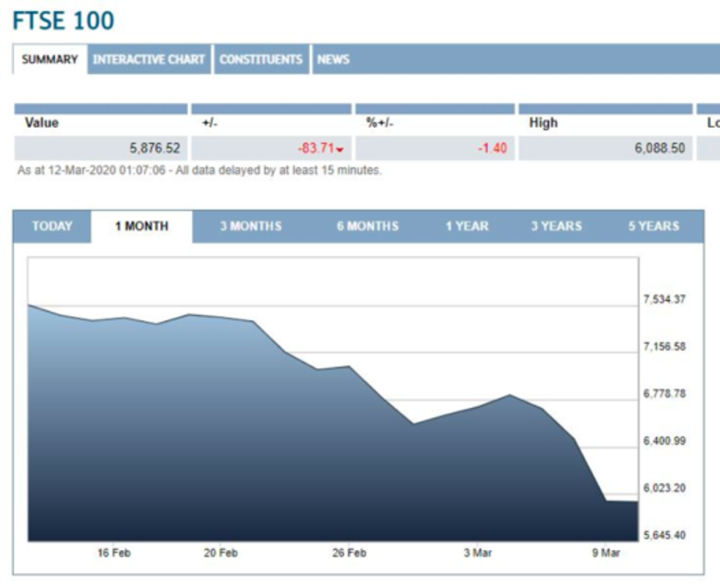Open the Constituents tab

click(x=261, y=59)
